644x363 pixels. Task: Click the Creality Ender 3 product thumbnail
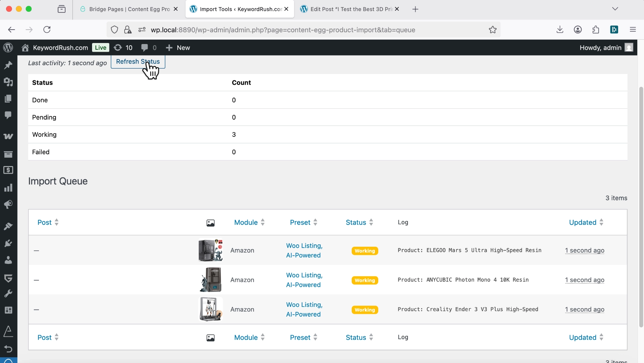tap(211, 309)
